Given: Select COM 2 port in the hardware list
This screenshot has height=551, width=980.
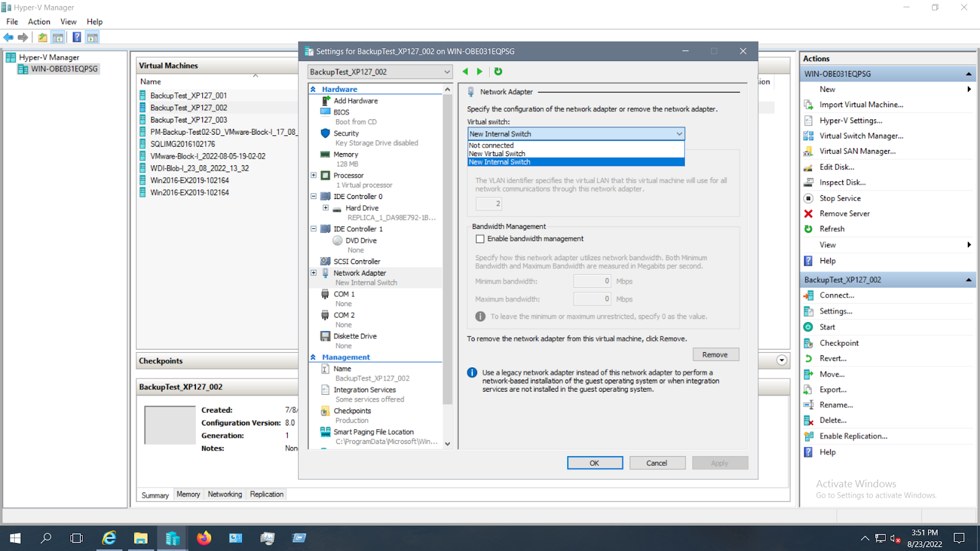Looking at the screenshot, I should click(344, 315).
